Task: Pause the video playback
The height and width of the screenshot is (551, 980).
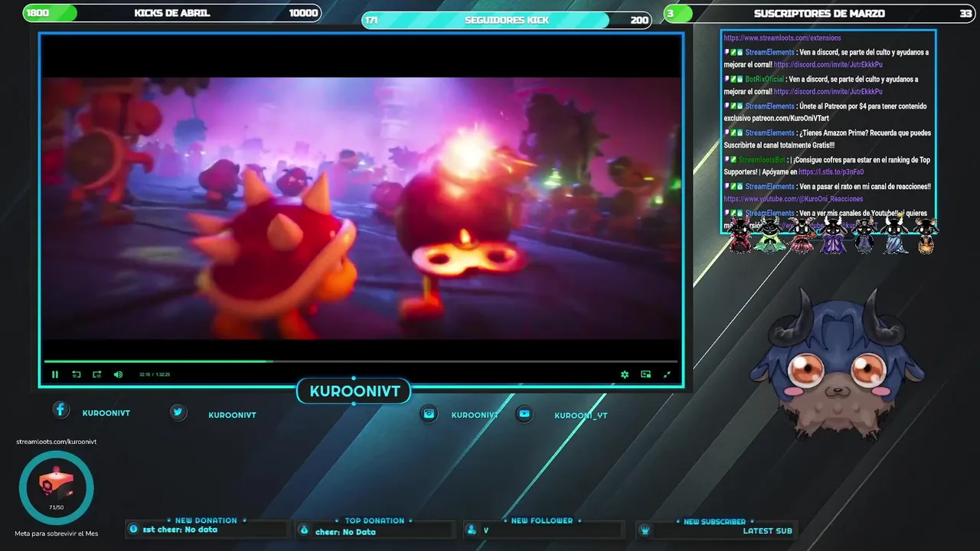Action: tap(55, 374)
